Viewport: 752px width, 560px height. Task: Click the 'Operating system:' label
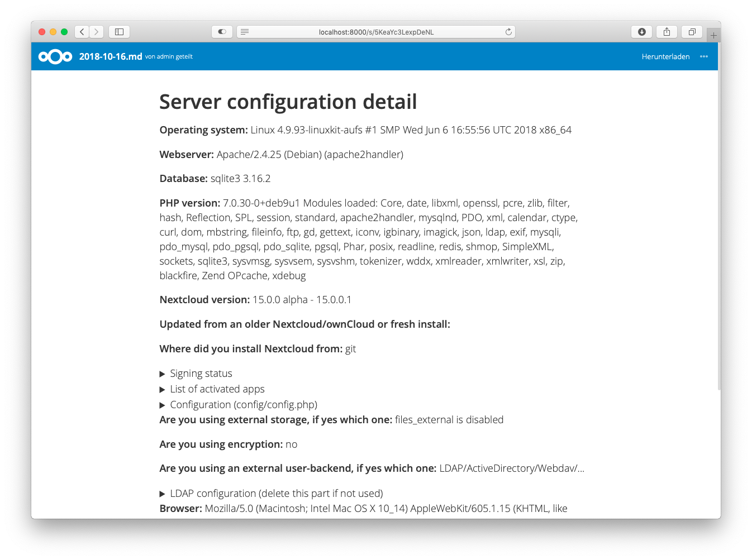(203, 130)
